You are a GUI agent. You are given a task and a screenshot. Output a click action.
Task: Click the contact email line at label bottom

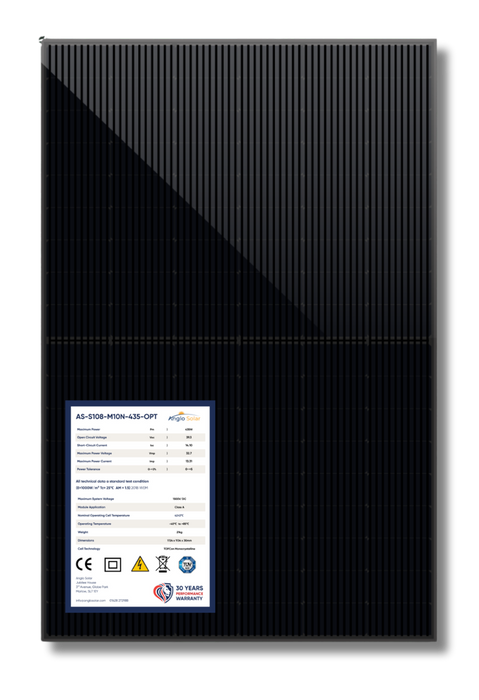pos(102,600)
